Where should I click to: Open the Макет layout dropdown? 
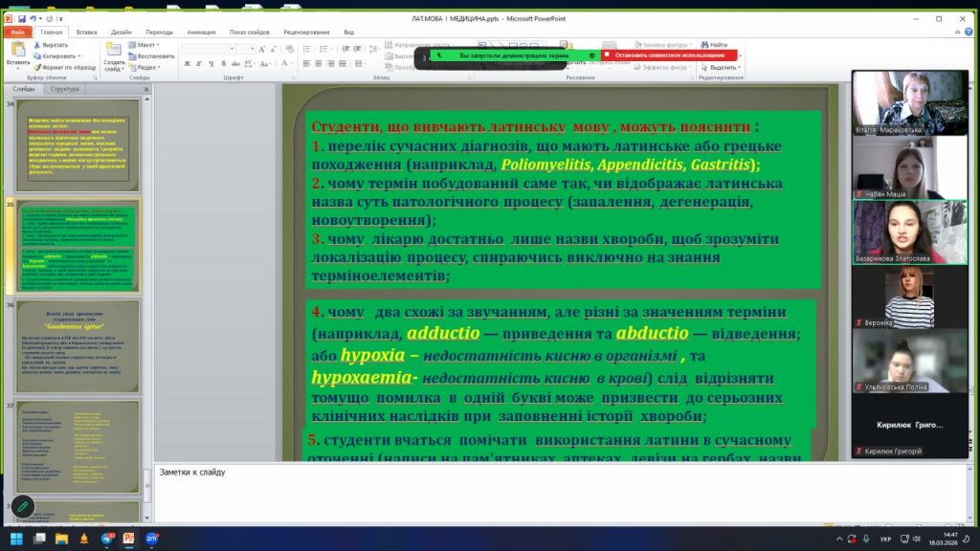click(146, 44)
